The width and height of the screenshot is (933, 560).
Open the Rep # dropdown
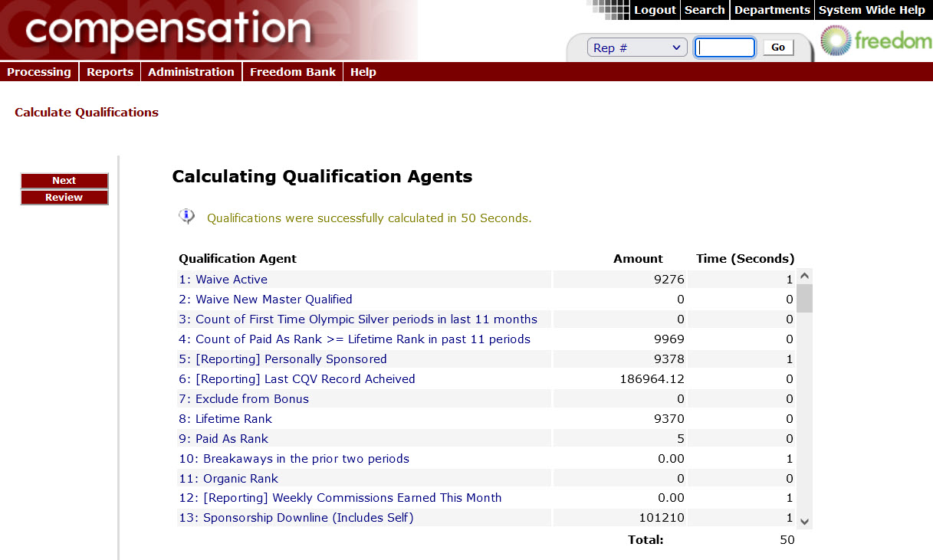pyautogui.click(x=637, y=47)
